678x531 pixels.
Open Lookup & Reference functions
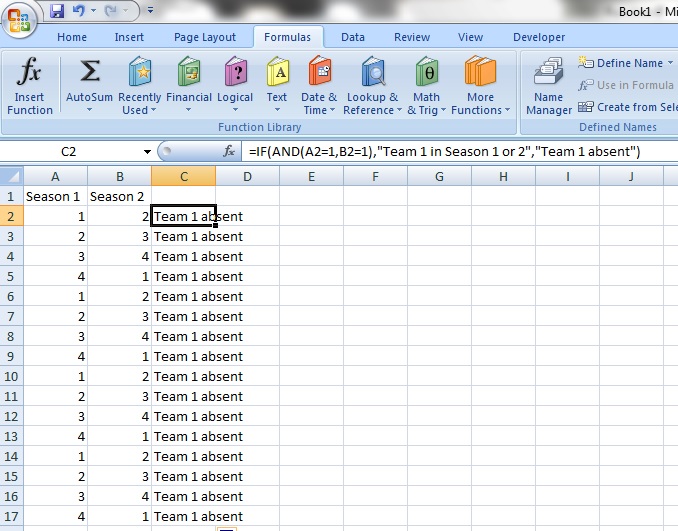click(x=372, y=73)
